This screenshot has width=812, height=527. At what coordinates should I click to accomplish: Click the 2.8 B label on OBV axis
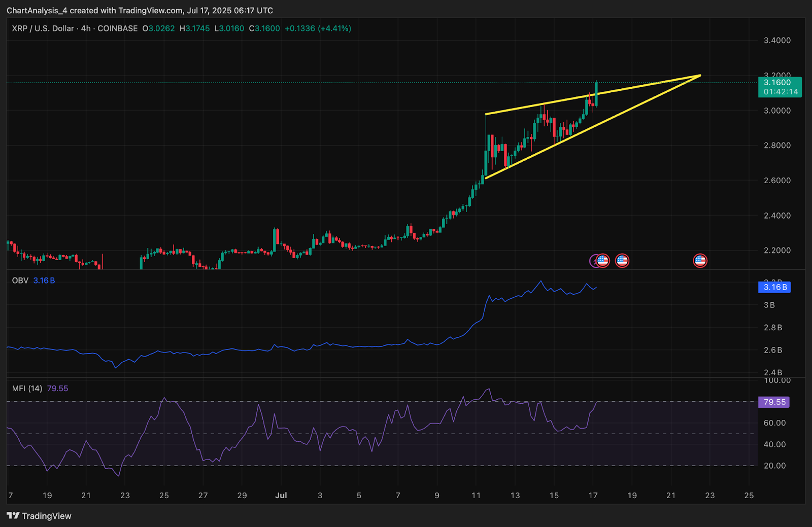click(x=773, y=328)
